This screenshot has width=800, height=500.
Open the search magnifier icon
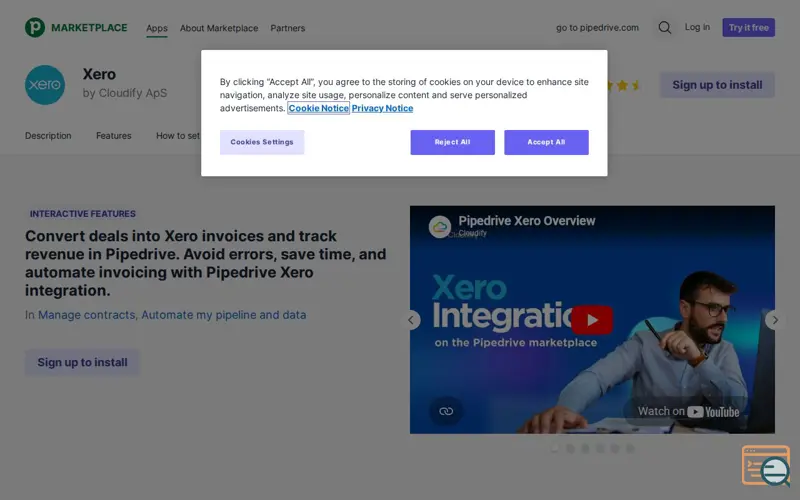click(664, 28)
